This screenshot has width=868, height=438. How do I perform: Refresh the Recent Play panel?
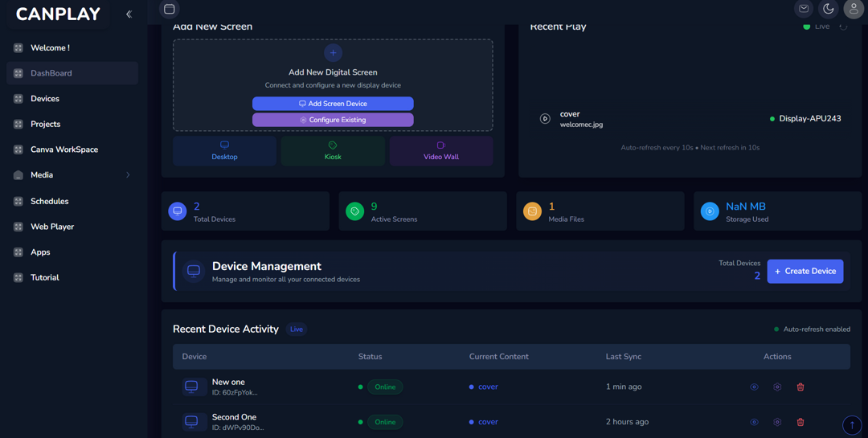[843, 27]
